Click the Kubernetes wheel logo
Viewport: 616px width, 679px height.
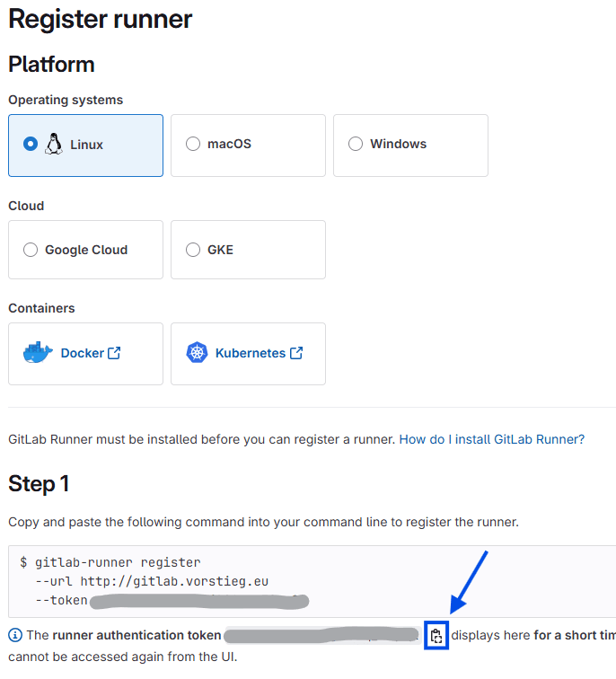coord(197,352)
